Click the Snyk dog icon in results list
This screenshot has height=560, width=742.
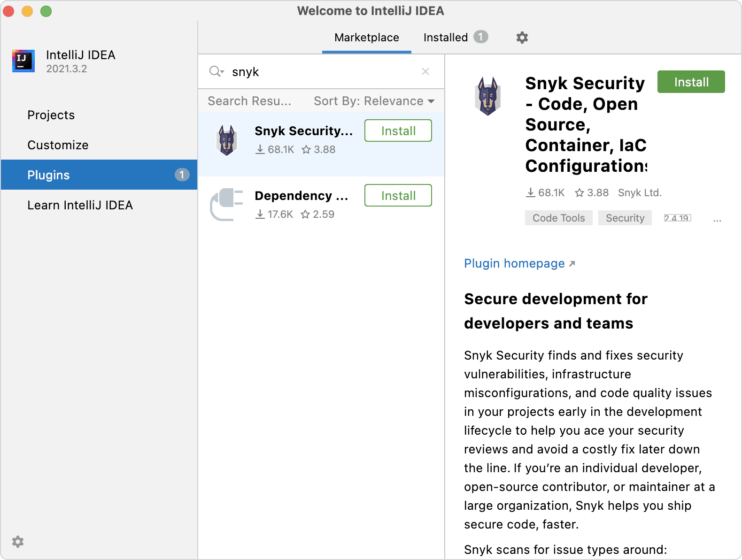(227, 140)
